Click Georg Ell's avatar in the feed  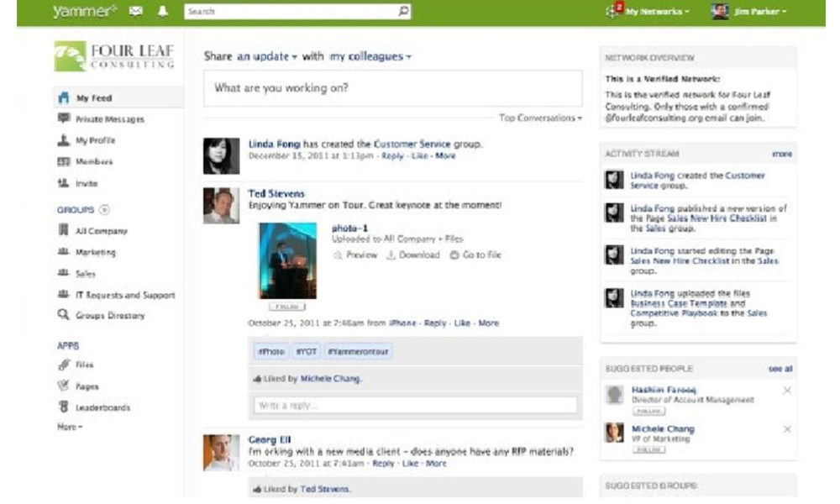221,453
